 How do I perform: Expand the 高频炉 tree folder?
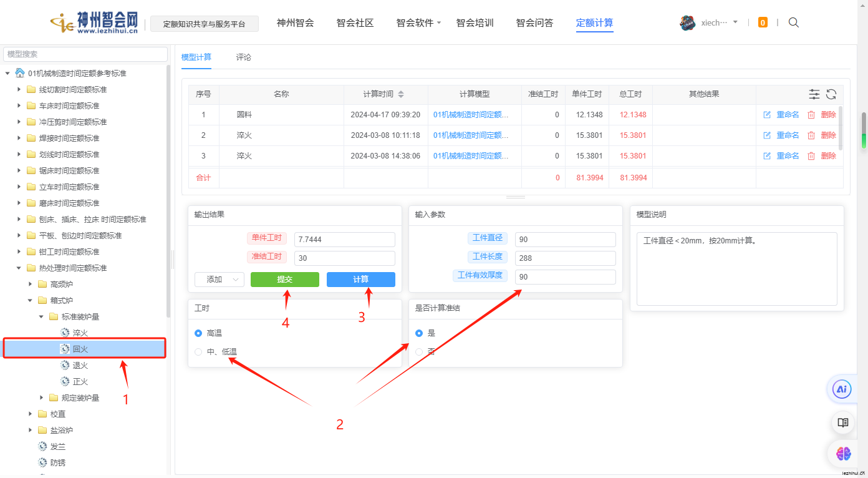pos(31,284)
